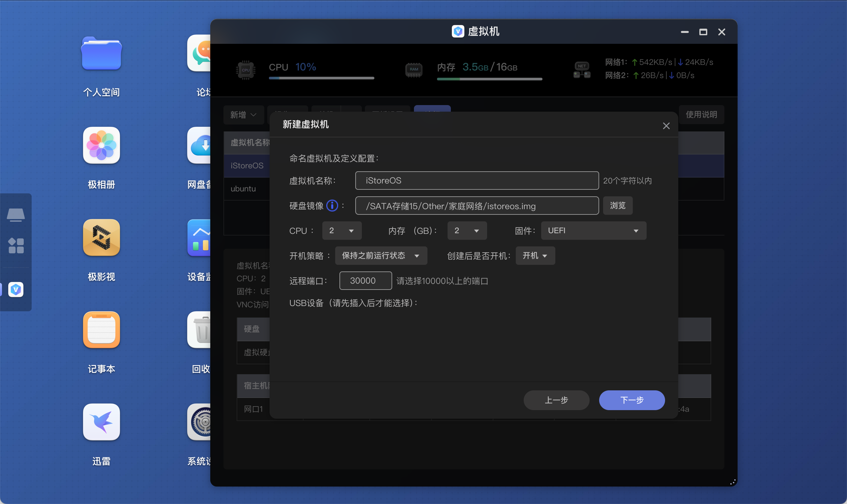Launch the 迅雷 download app
This screenshot has height=504, width=847.
coord(101,422)
